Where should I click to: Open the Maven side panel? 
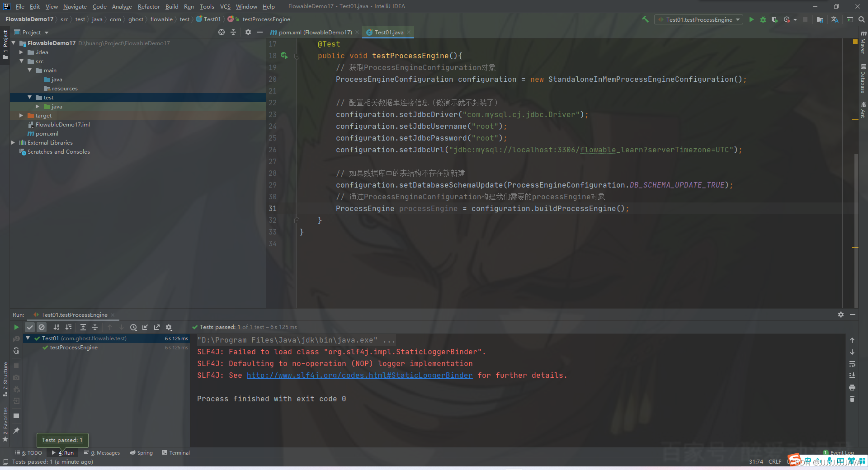863,43
